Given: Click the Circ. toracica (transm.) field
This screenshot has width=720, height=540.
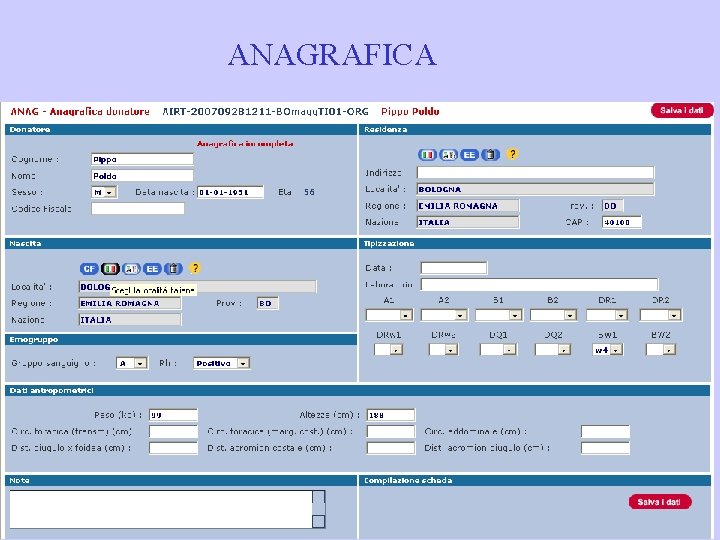Looking at the screenshot, I should 173,432.
